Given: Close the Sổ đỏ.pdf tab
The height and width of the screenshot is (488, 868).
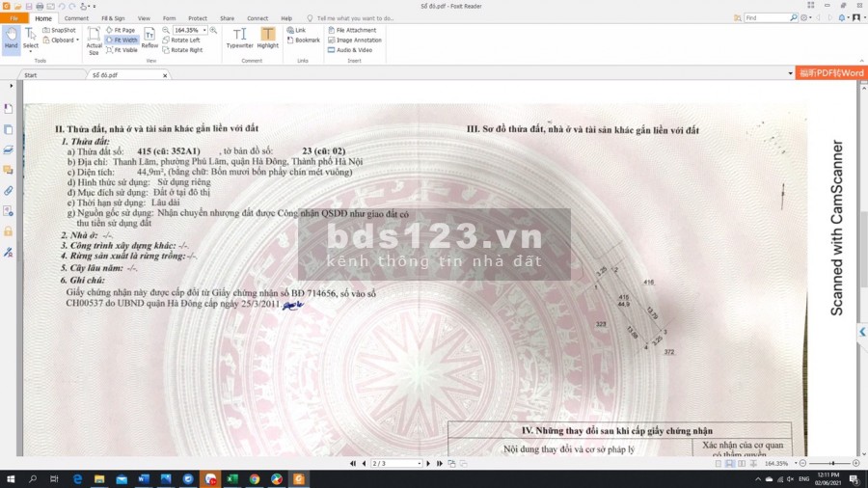Looking at the screenshot, I should [165, 75].
